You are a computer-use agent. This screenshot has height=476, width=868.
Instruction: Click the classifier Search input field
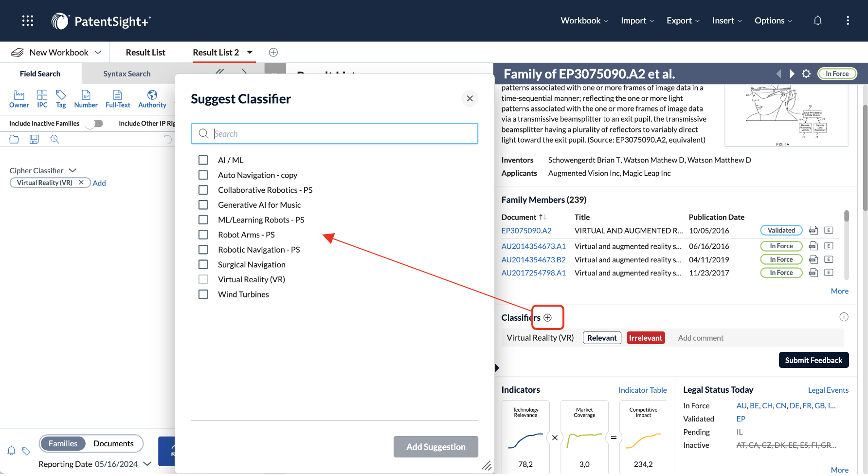pos(335,133)
